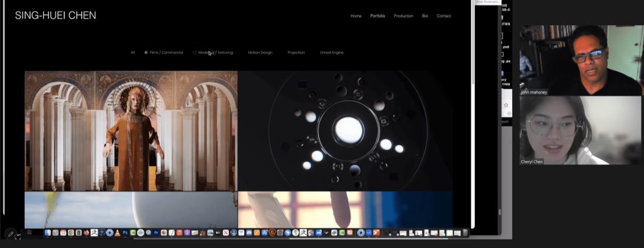Open the robed figure with arches thumbnail

point(131,130)
